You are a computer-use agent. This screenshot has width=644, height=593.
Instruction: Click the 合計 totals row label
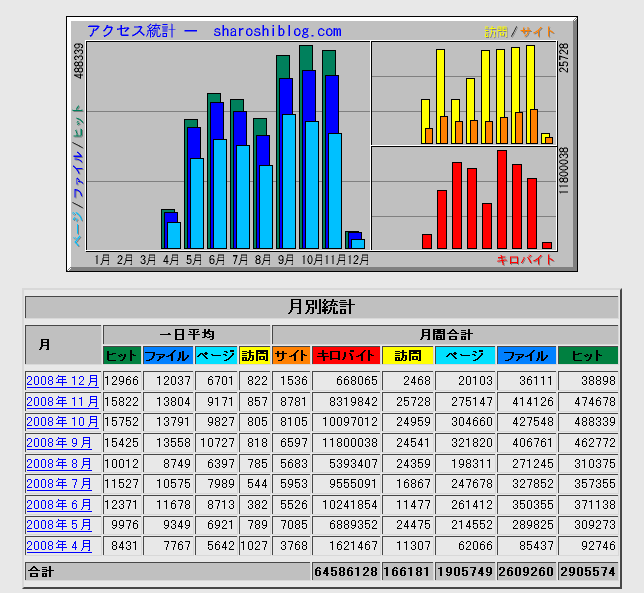168,572
